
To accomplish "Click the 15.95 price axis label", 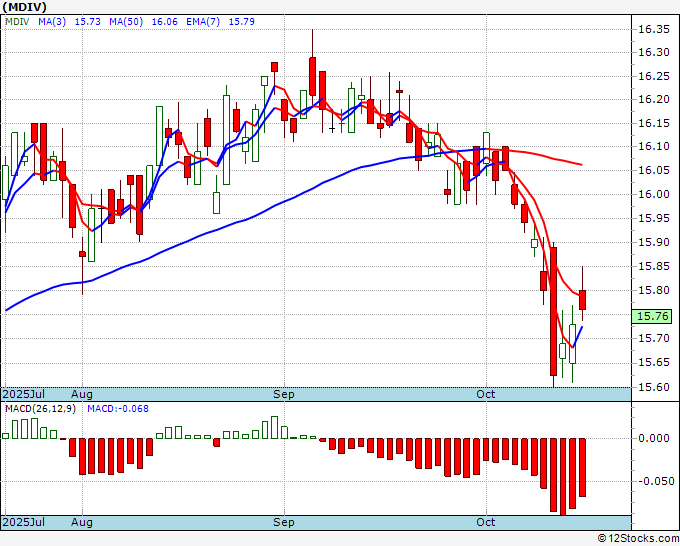I will point(654,218).
